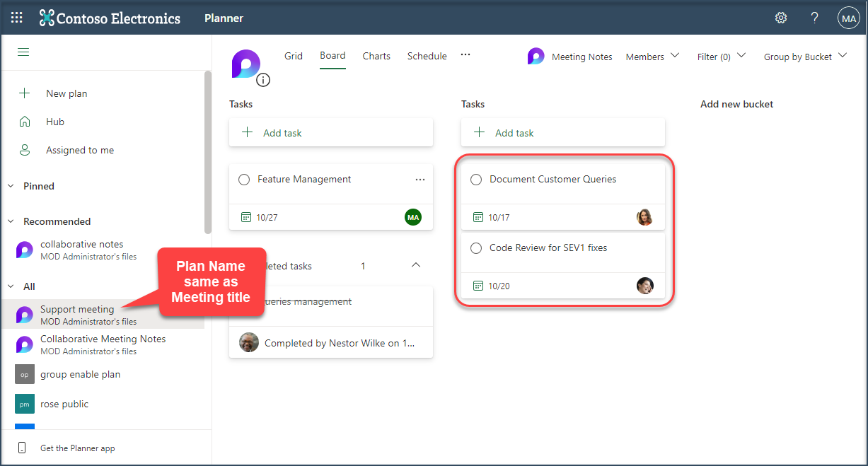Screen dimensions: 868x466
Task: Click Get the Planner app link
Action: [77, 448]
